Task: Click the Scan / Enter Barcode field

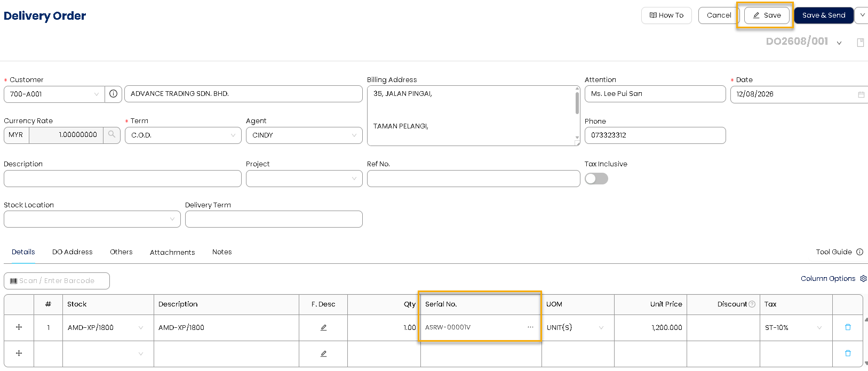Action: point(57,281)
